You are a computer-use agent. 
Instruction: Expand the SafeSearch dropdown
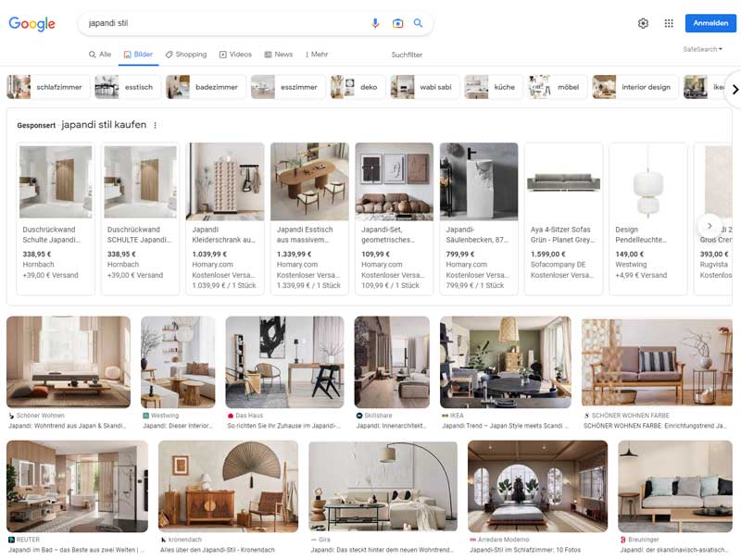[702, 49]
